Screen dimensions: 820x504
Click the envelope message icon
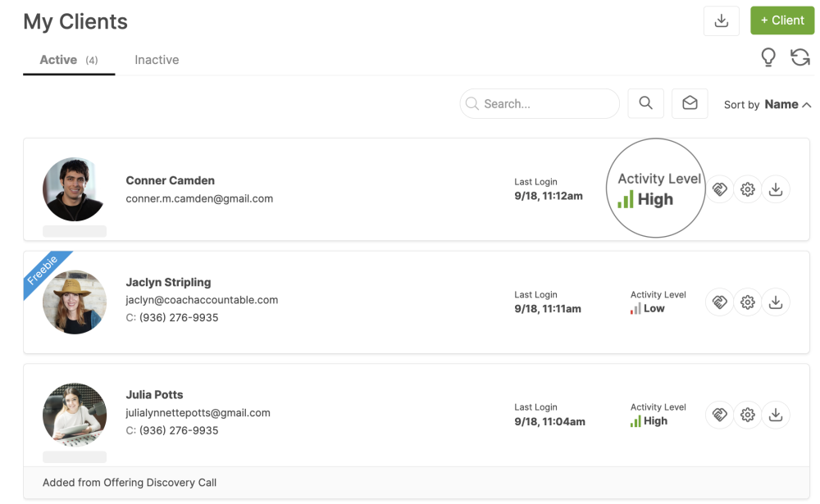click(690, 103)
